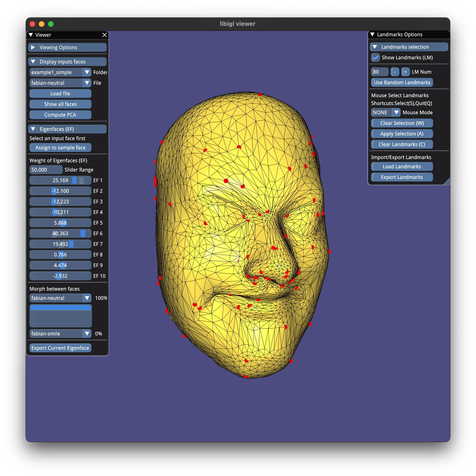
Task: Click the minus button to decrease LM Num
Action: tap(395, 72)
